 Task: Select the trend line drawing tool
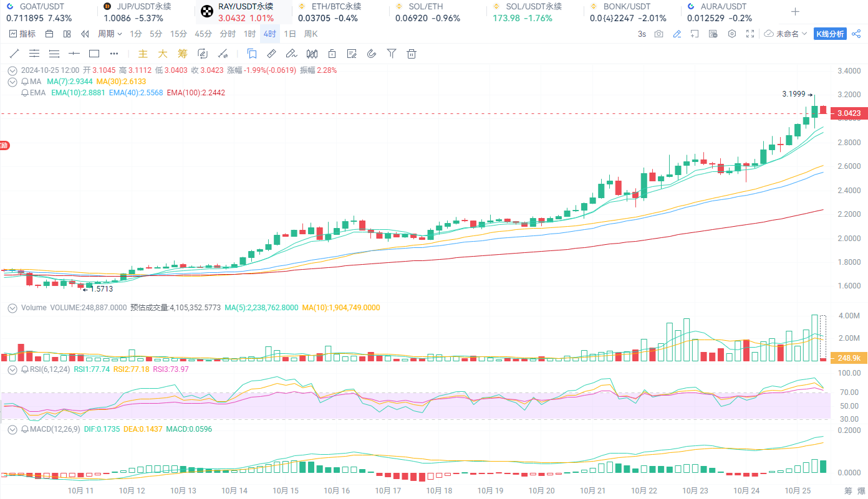pyautogui.click(x=14, y=54)
